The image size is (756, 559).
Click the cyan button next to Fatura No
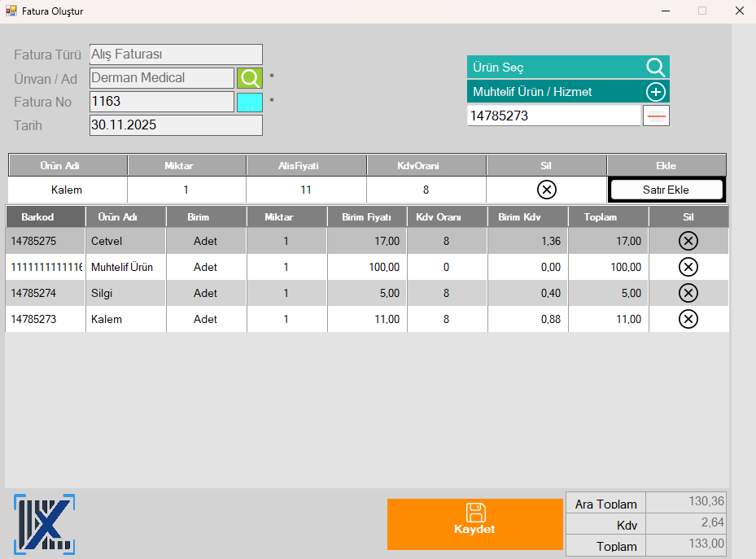[x=250, y=103]
